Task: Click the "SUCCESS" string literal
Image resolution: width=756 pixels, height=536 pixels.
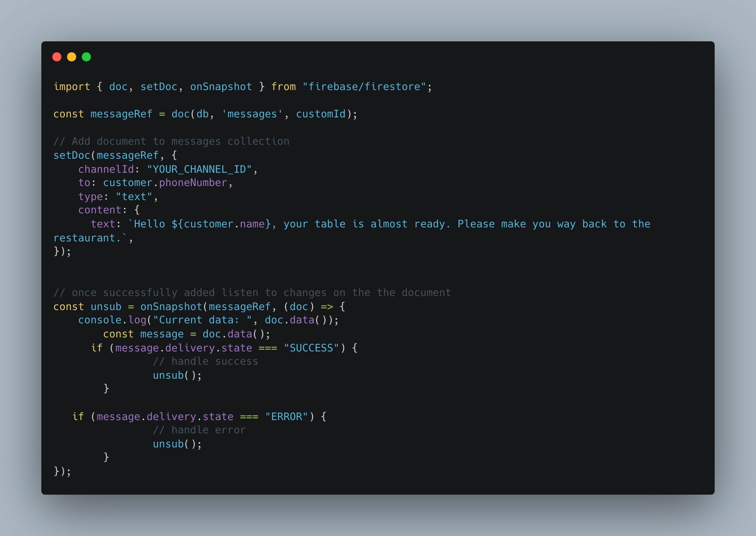Action: (x=311, y=348)
